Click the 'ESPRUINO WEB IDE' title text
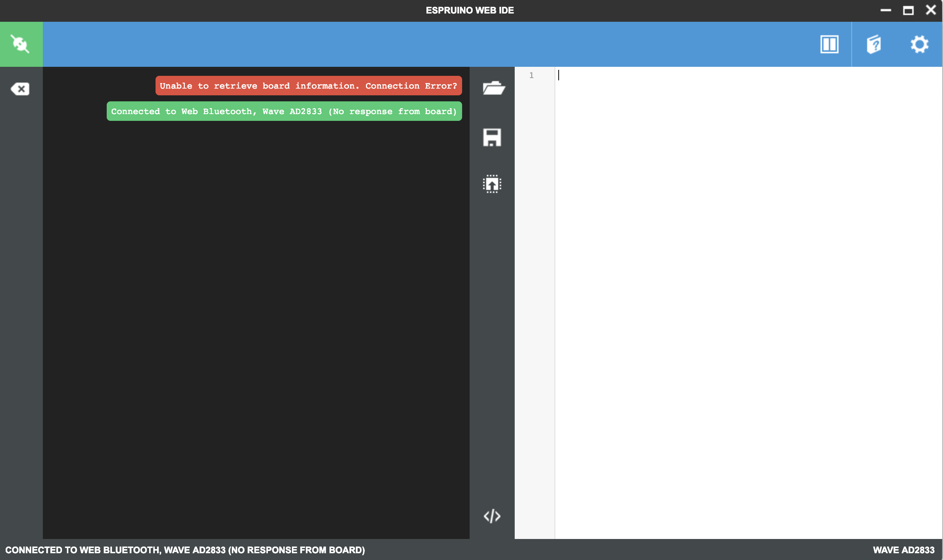This screenshot has width=943, height=560. pos(469,10)
